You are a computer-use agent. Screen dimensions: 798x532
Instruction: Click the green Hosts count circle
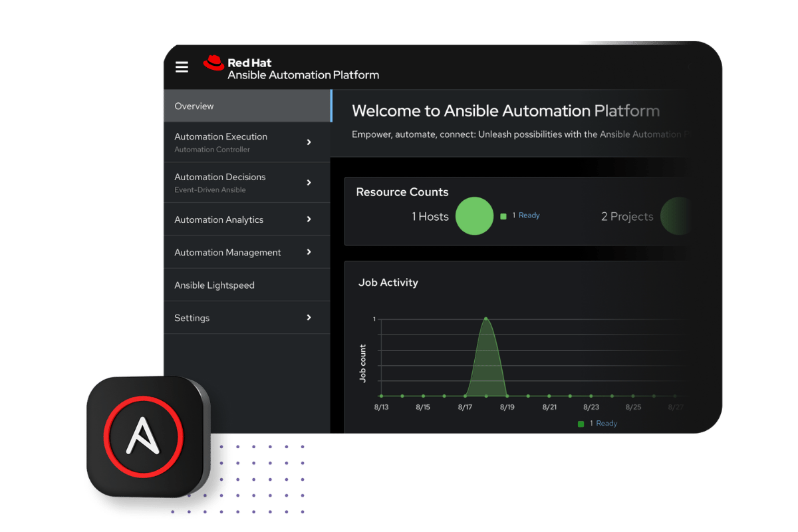click(x=474, y=216)
